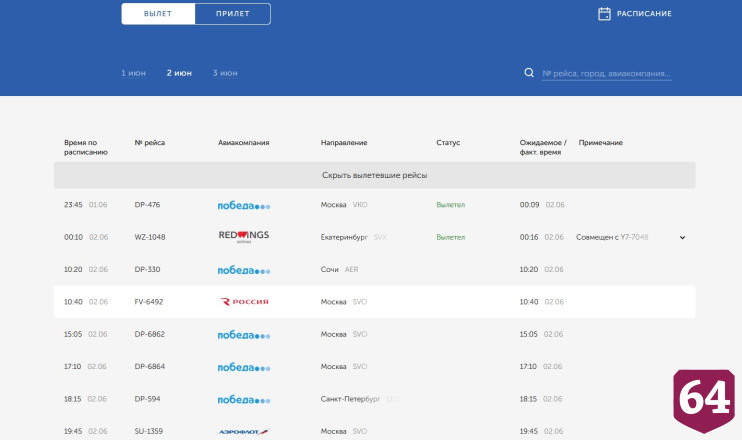Select the 2 июн date tab
Viewport: 742px width, 440px height.
pos(179,73)
